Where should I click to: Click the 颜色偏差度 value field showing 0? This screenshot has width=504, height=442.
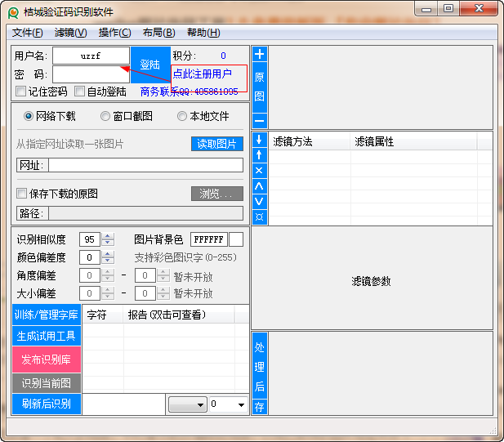point(90,257)
